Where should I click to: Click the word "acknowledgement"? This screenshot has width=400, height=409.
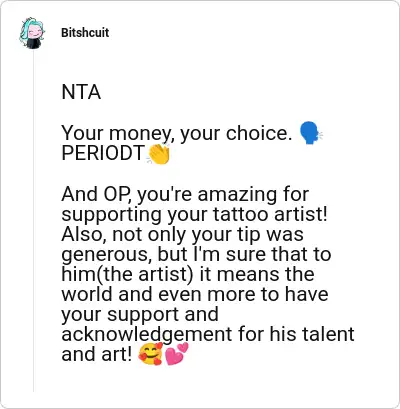point(146,335)
